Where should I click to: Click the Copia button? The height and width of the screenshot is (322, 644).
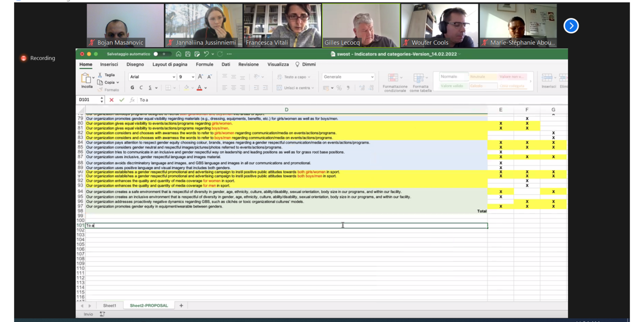tap(109, 82)
